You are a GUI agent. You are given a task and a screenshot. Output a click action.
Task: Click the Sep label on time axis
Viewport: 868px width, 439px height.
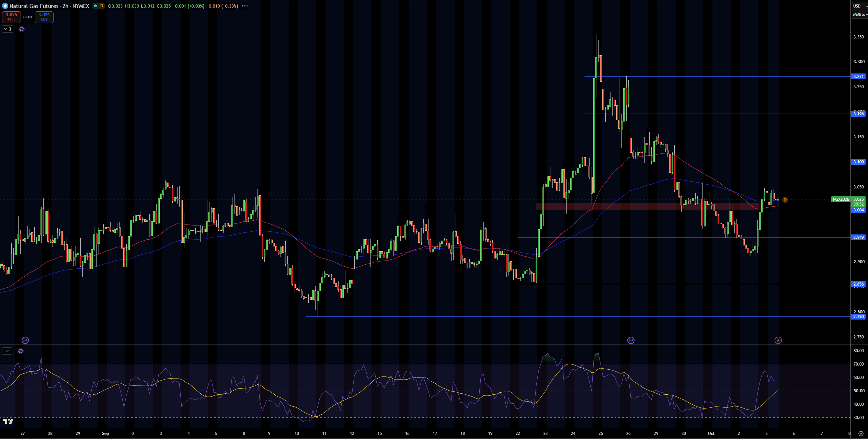point(105,434)
